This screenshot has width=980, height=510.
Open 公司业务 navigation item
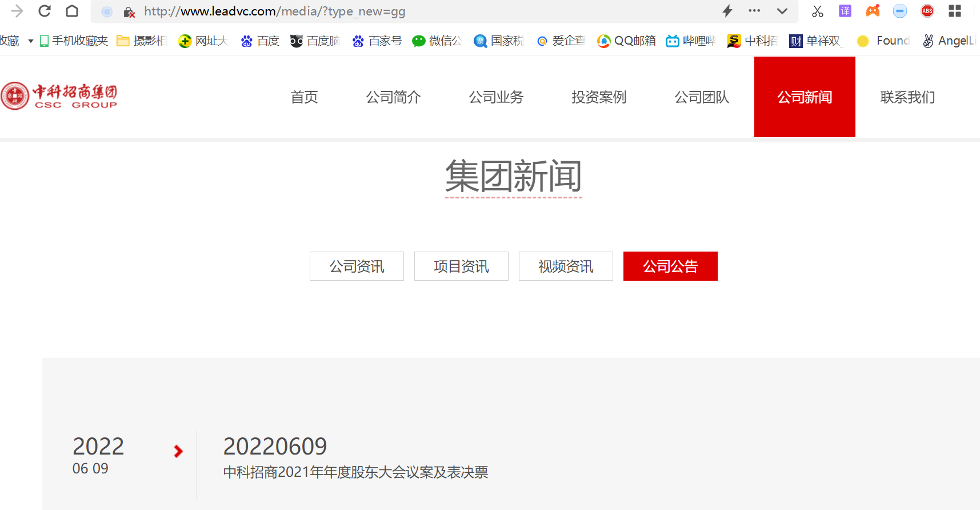tap(496, 97)
